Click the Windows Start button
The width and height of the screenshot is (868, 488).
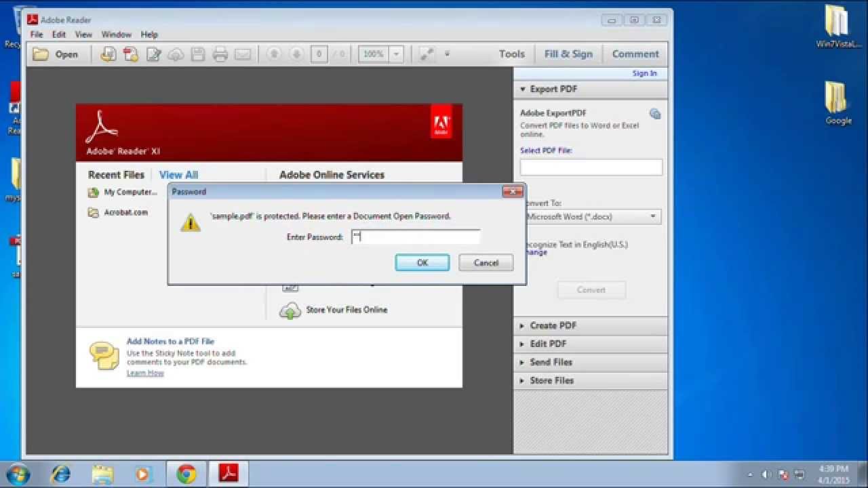point(18,474)
